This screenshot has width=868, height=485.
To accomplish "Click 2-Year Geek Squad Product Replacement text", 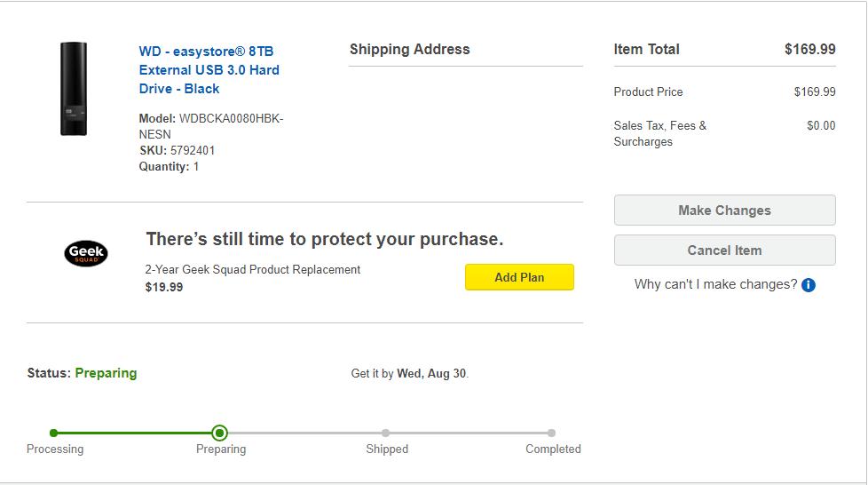I will 253,269.
